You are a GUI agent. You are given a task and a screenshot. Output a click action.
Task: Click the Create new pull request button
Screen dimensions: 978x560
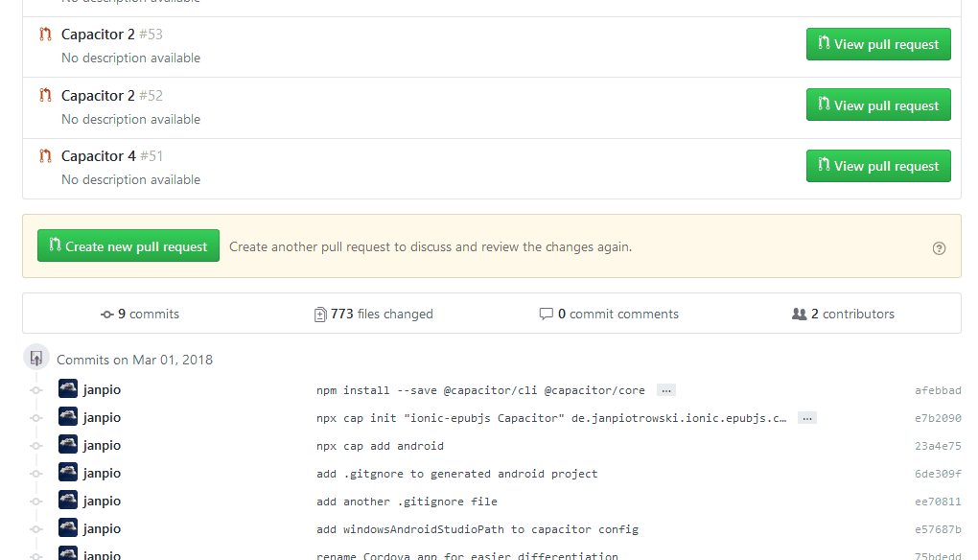tap(128, 245)
